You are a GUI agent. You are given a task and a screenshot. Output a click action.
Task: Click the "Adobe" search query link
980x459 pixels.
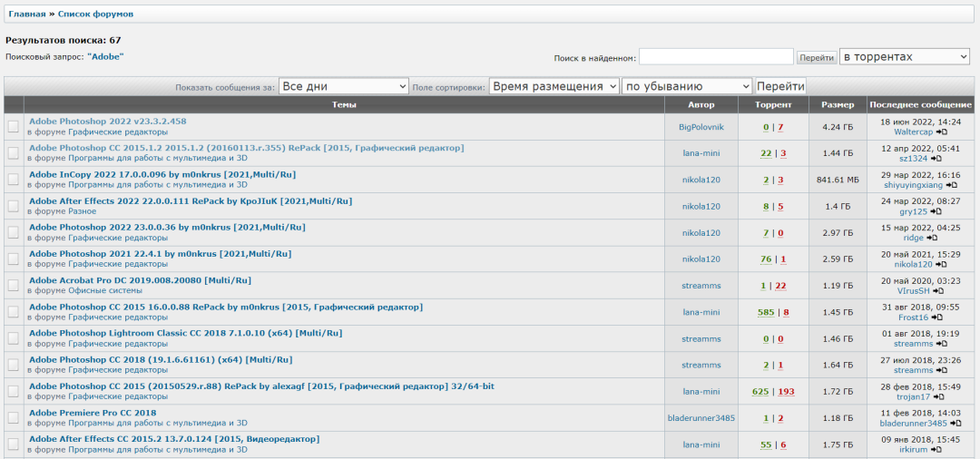(x=105, y=56)
